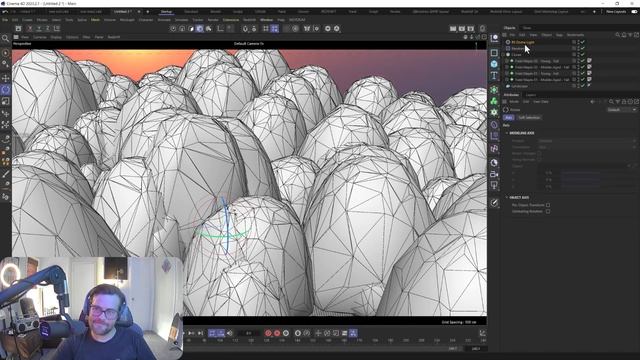Toggle Dome Light visibility checkmark
The width and height of the screenshot is (640, 360).
[x=583, y=42]
